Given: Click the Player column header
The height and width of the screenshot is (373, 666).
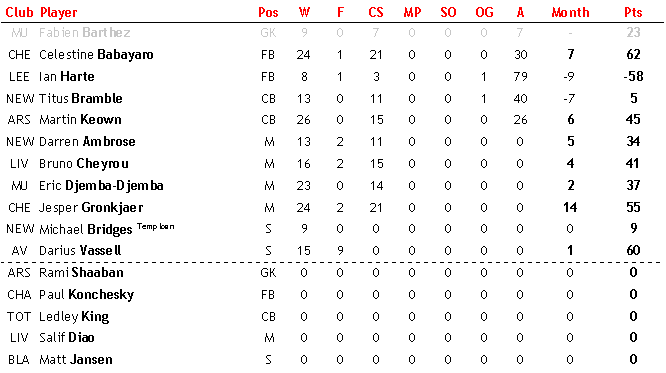Looking at the screenshot, I should (x=59, y=13).
